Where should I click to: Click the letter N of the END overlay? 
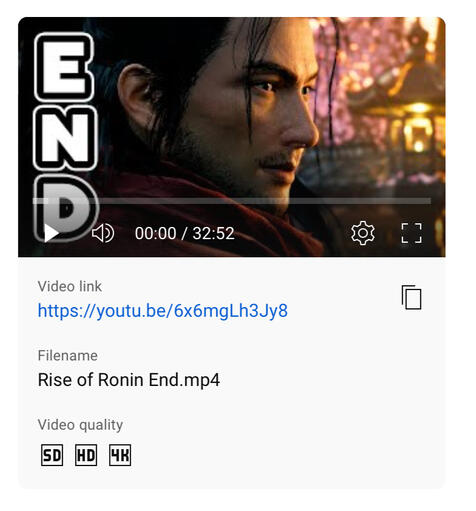tap(65, 138)
